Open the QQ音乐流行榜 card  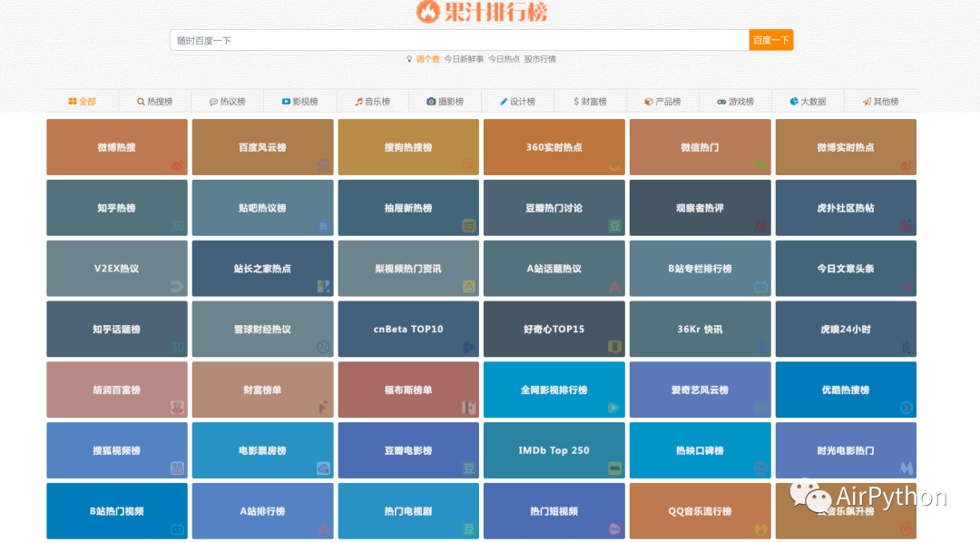pos(700,511)
